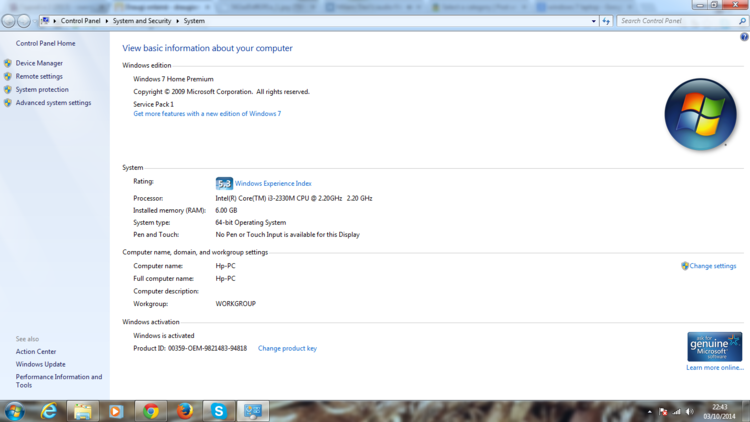The image size is (750, 422).
Task: Open Windows Explorer from taskbar
Action: [x=82, y=411]
